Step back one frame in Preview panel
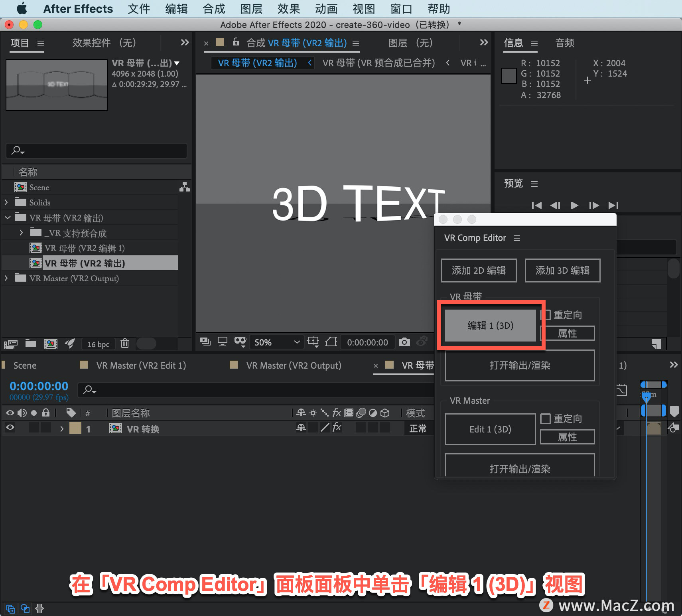 coord(555,205)
